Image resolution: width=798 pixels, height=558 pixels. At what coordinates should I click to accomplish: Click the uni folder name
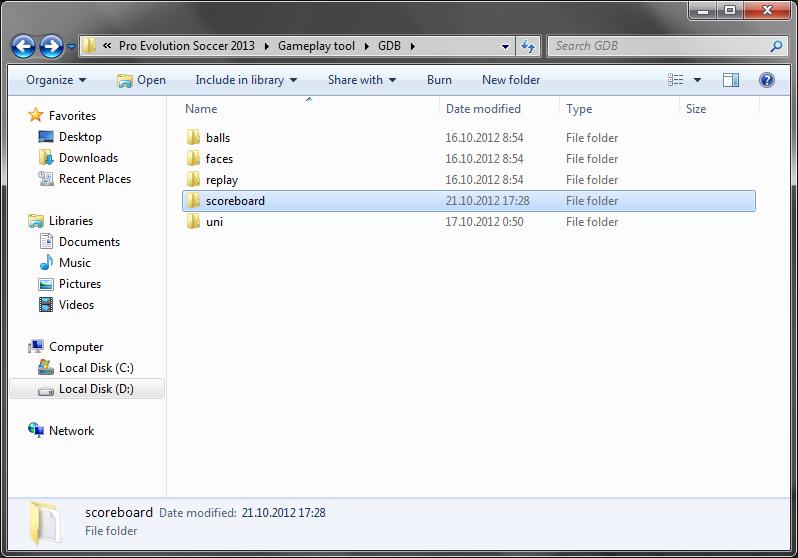pos(214,222)
